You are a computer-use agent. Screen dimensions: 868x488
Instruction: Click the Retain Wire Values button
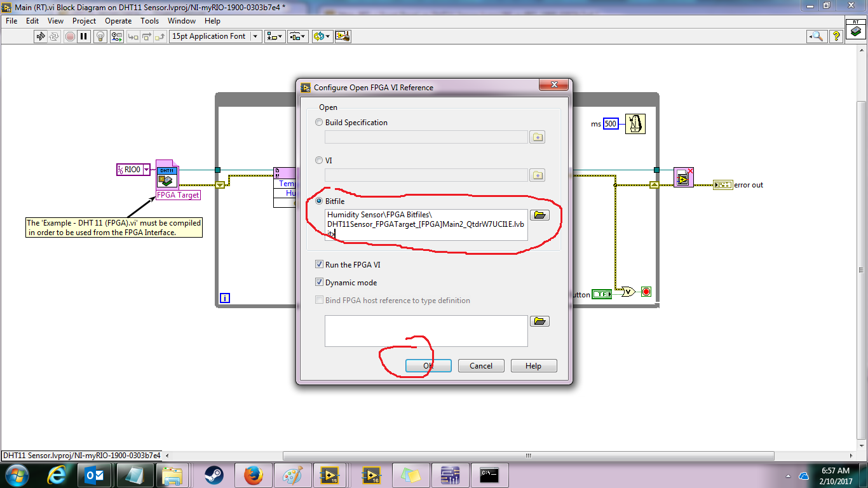point(117,36)
